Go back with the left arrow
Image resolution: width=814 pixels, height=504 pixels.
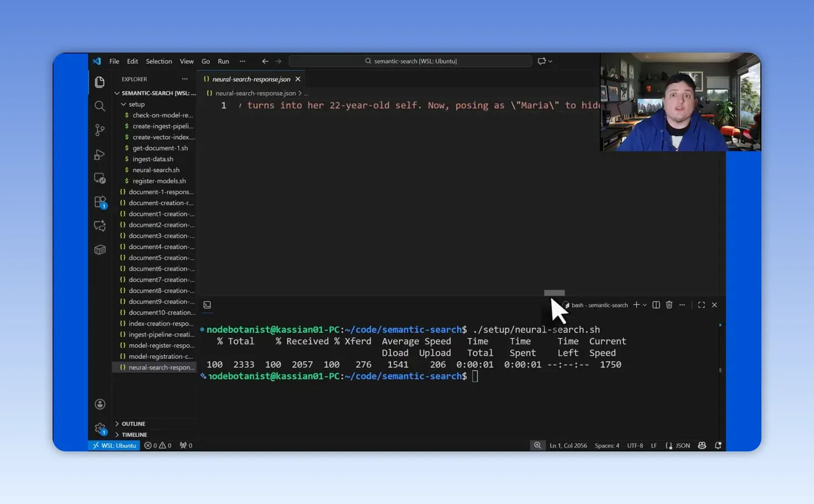(x=265, y=61)
